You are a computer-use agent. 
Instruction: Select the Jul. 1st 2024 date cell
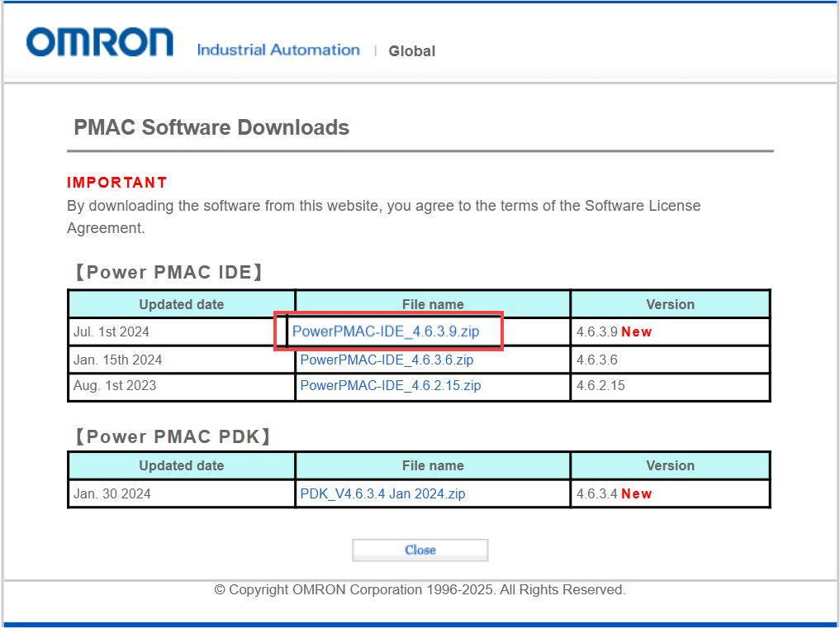point(182,332)
